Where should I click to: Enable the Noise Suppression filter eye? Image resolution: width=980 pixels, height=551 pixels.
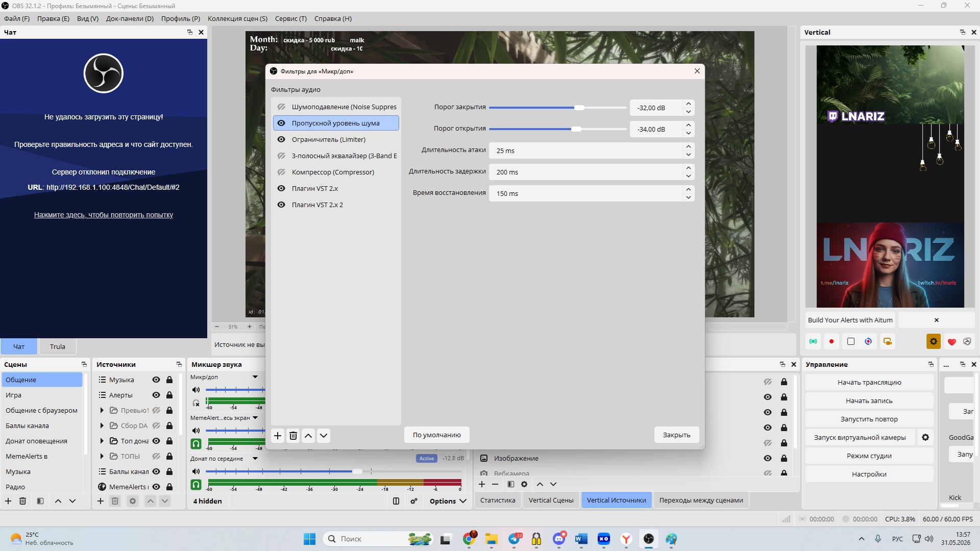pos(281,107)
